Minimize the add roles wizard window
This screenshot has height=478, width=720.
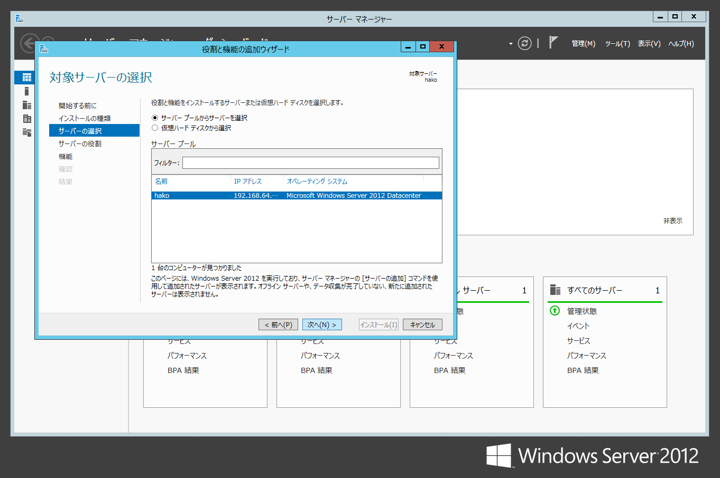[408, 46]
